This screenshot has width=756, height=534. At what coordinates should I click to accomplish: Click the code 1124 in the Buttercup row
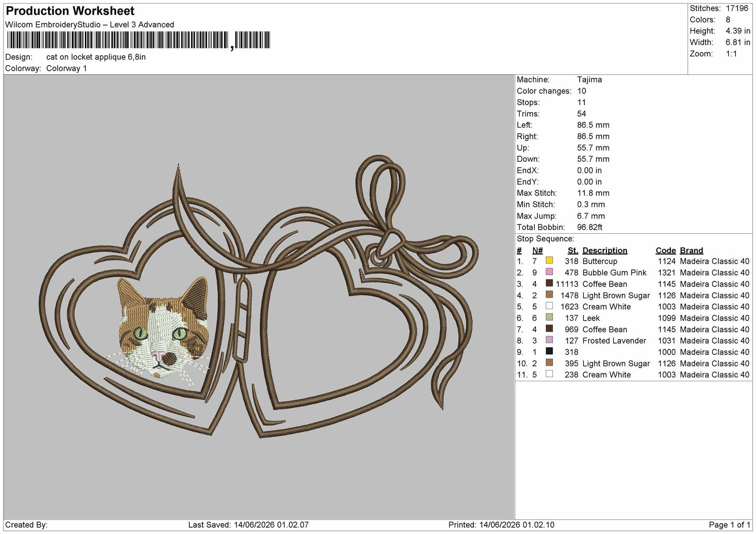667,262
